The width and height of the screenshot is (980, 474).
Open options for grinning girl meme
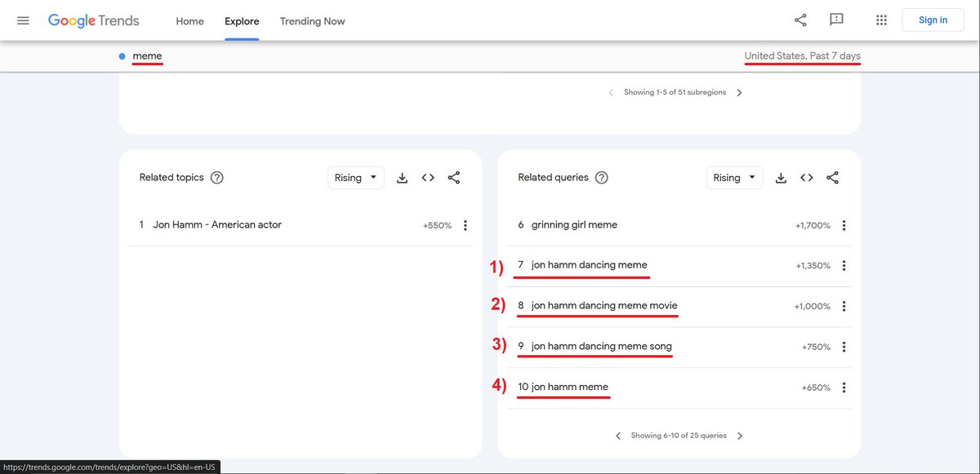click(x=844, y=225)
